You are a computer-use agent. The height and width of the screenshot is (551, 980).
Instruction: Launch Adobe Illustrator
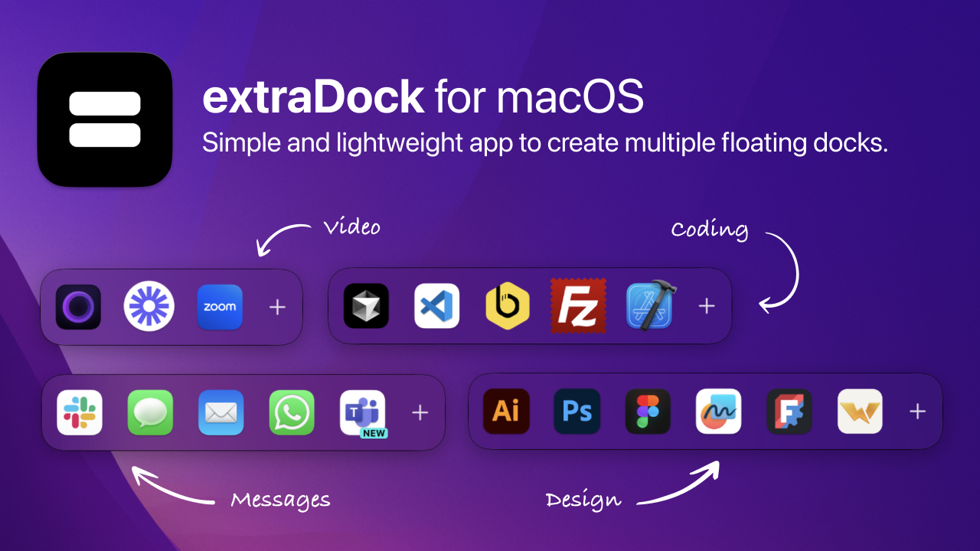506,412
